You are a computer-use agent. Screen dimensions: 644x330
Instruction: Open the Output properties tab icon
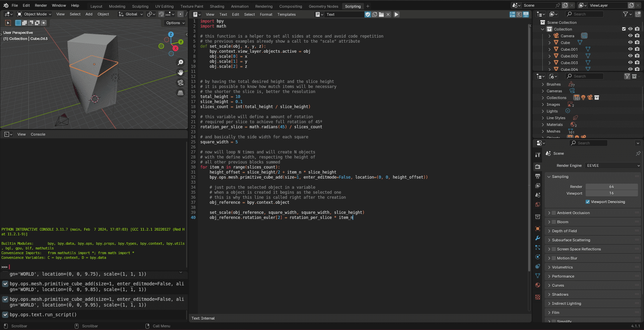(x=538, y=176)
